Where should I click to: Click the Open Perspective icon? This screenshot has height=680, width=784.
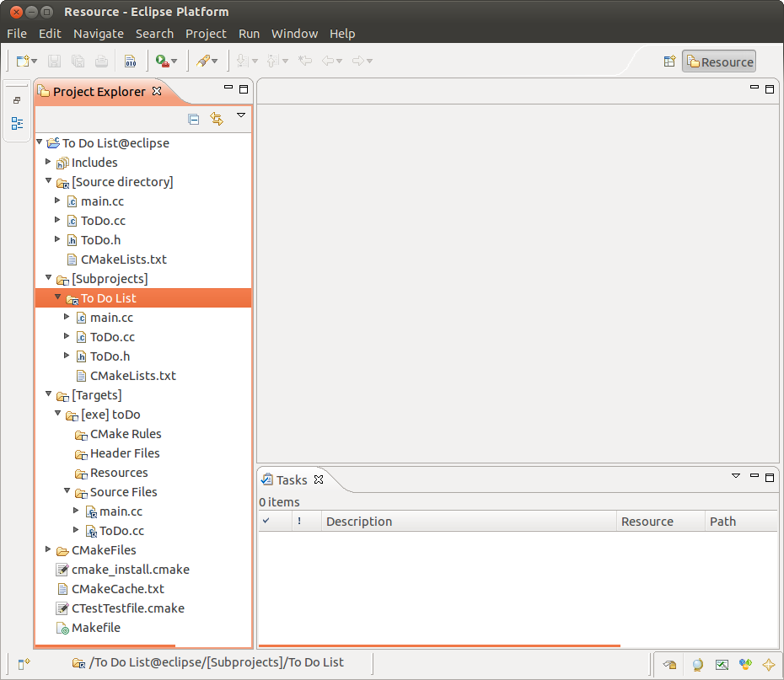670,62
